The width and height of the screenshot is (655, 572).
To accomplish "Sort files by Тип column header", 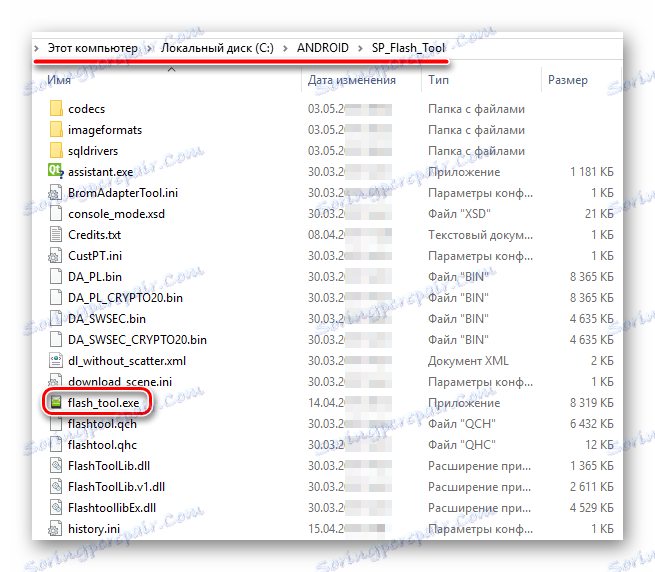I will point(438,79).
